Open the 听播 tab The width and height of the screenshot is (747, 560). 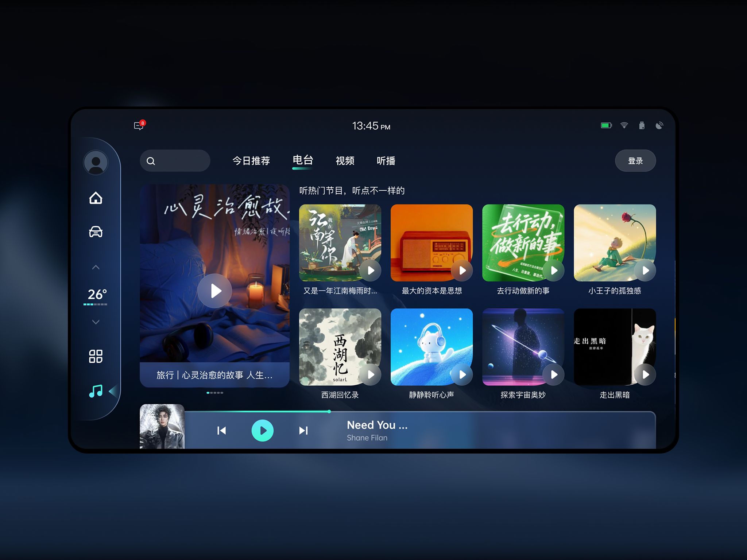point(386,161)
